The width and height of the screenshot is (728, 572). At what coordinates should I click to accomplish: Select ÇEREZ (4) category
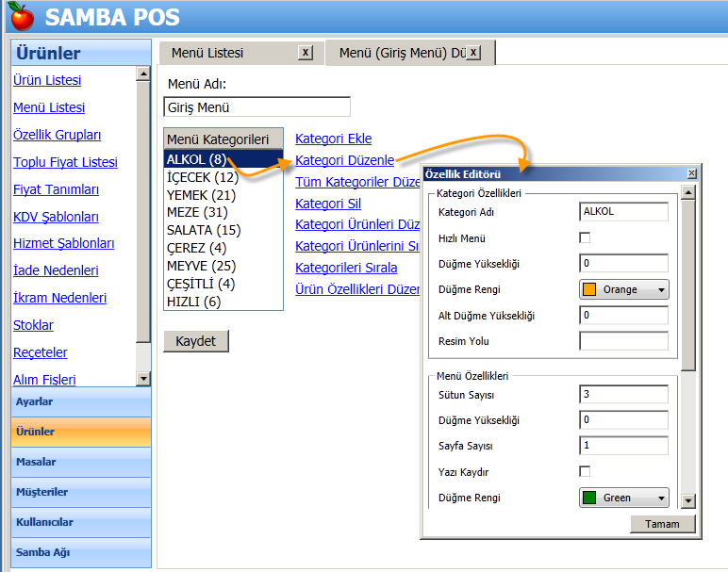223,248
